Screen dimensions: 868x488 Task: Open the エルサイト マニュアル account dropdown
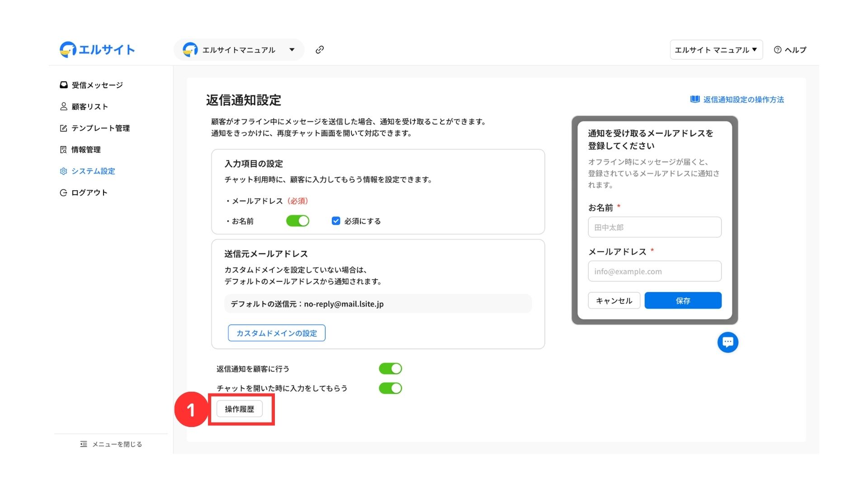(x=716, y=50)
